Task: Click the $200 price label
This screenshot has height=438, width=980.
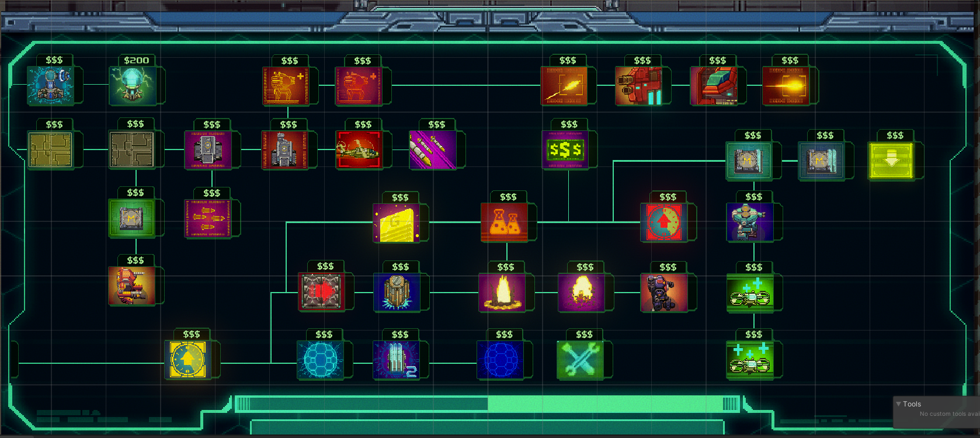Action: [136, 60]
